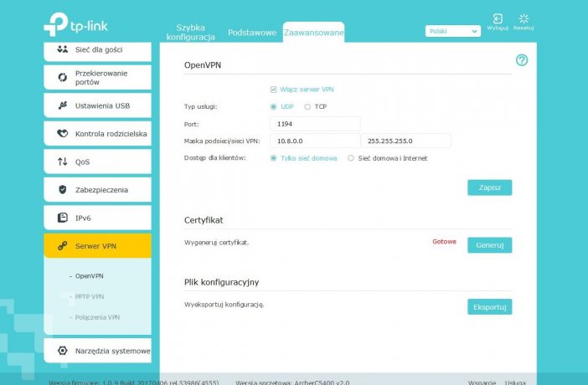Click the Serwer VPN key icon
588x385 pixels.
click(62, 246)
